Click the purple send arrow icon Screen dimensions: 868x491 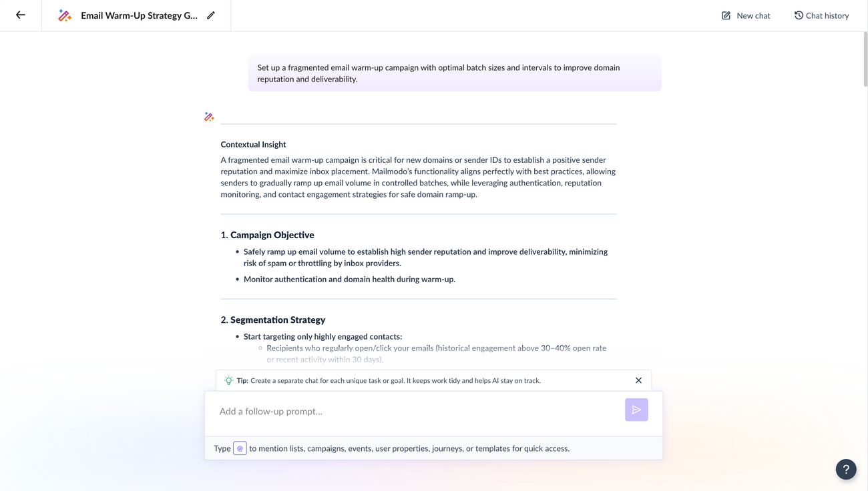pyautogui.click(x=636, y=410)
